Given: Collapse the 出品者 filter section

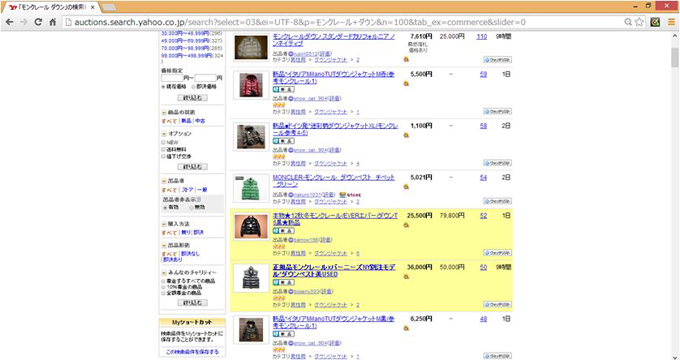Looking at the screenshot, I should point(164,181).
